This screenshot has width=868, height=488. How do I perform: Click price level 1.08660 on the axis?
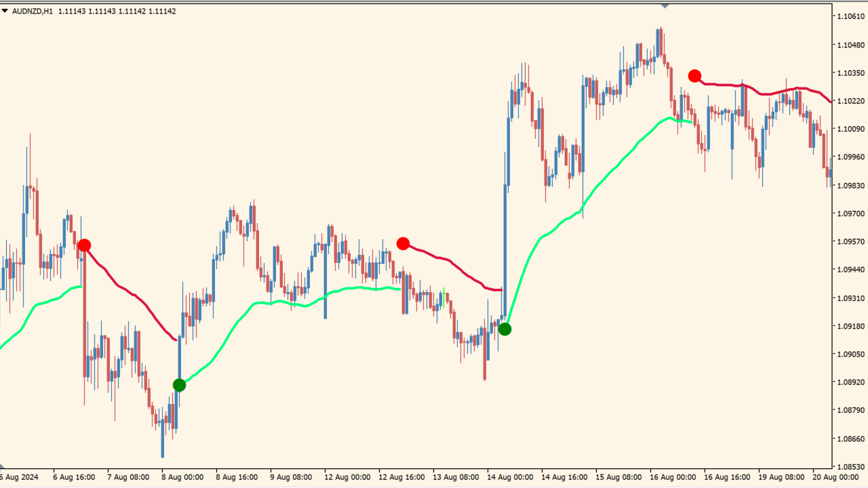click(851, 439)
